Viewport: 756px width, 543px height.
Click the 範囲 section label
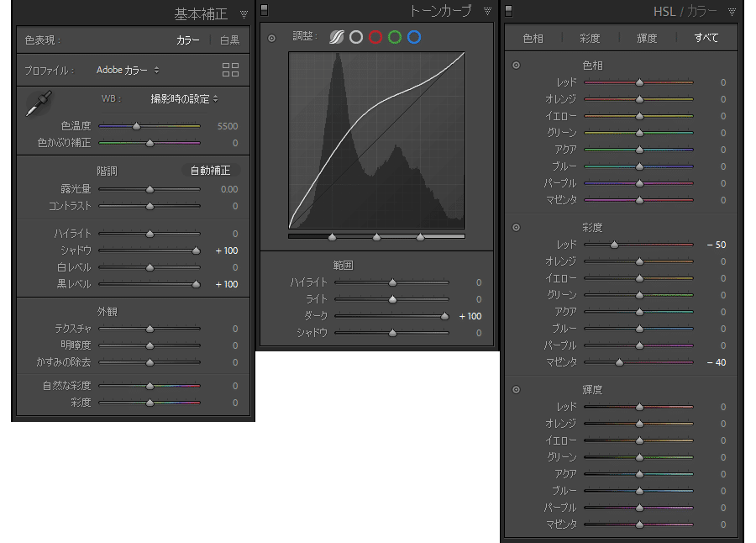click(x=344, y=266)
